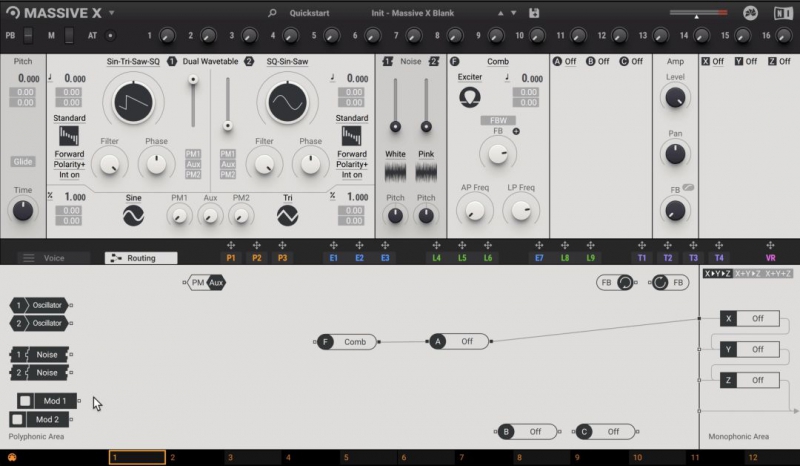Select X+Y>Z routing mode
The width and height of the screenshot is (800, 466).
pos(747,274)
